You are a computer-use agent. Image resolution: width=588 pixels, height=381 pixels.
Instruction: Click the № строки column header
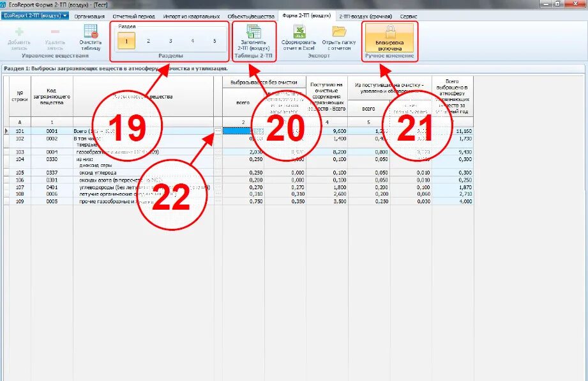(20, 97)
